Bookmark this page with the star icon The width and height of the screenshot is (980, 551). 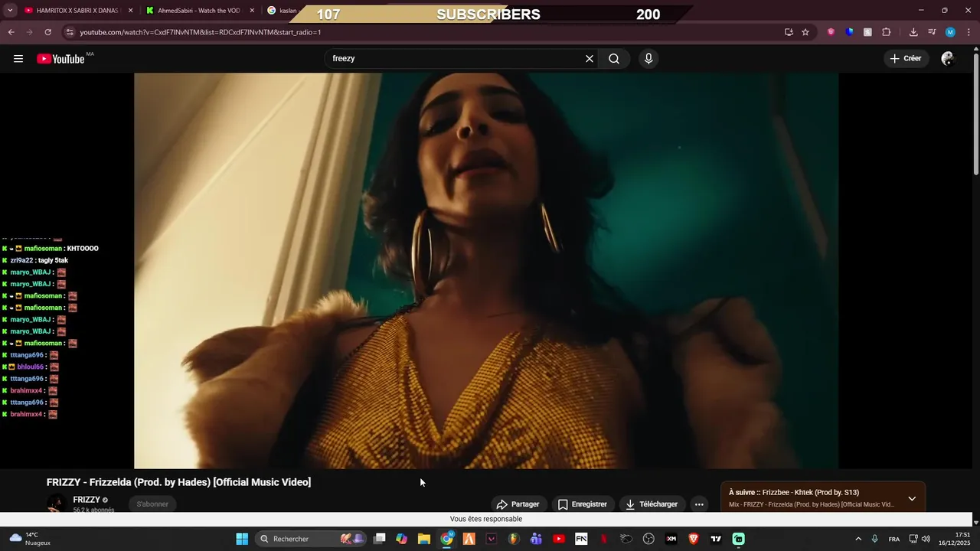pyautogui.click(x=805, y=32)
